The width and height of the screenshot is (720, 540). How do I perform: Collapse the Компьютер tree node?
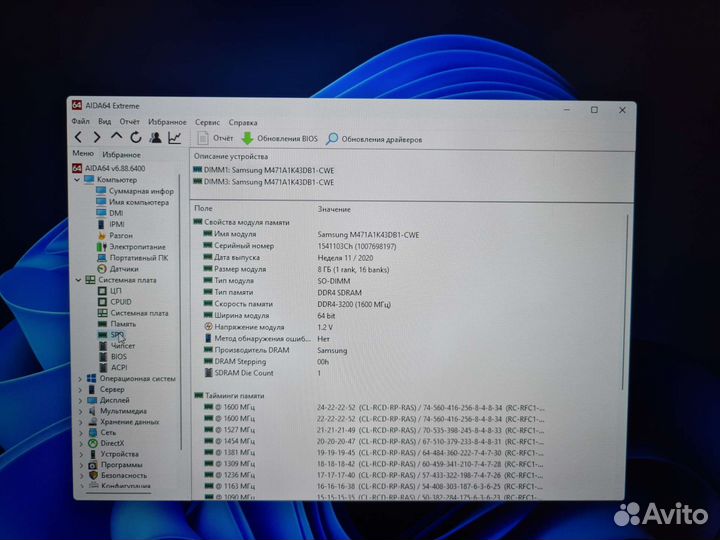click(x=78, y=180)
